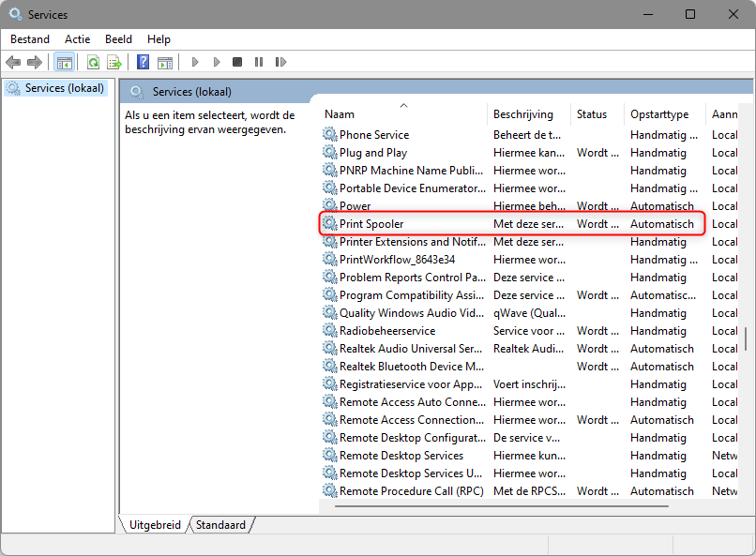Select Realtek Audio Universal Ser... service name
756x556 pixels.
410,349
